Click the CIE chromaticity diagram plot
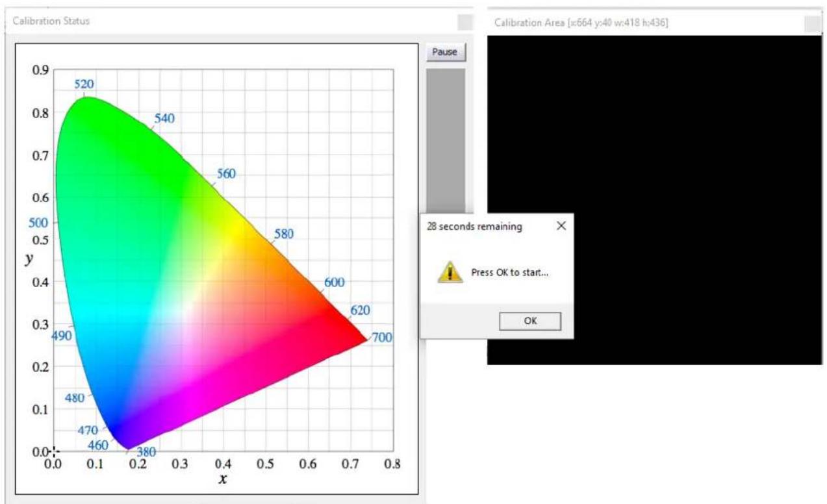This screenshot has width=827, height=504. 216,270
